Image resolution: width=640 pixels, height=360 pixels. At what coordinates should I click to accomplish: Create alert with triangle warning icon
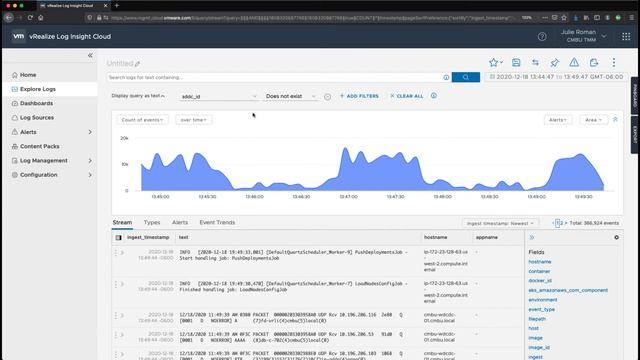pos(574,62)
